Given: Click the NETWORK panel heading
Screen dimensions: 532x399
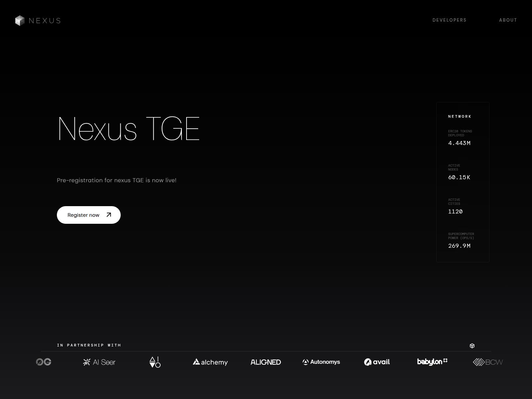Looking at the screenshot, I should click(x=460, y=116).
